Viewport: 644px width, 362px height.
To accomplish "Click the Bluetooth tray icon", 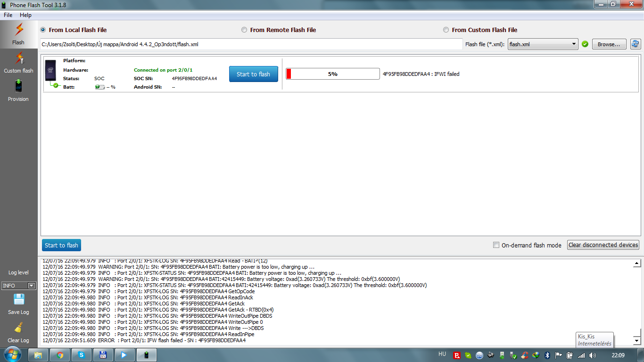I will point(547,355).
